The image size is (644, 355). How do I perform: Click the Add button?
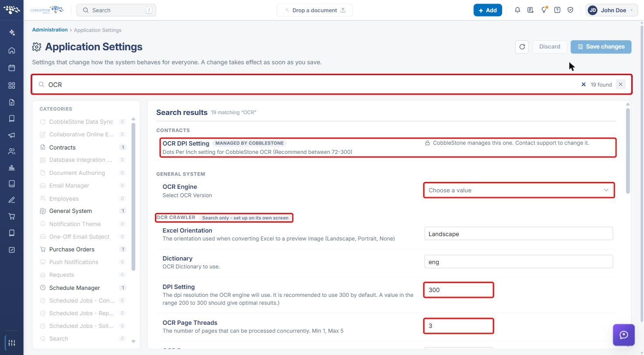(x=488, y=10)
